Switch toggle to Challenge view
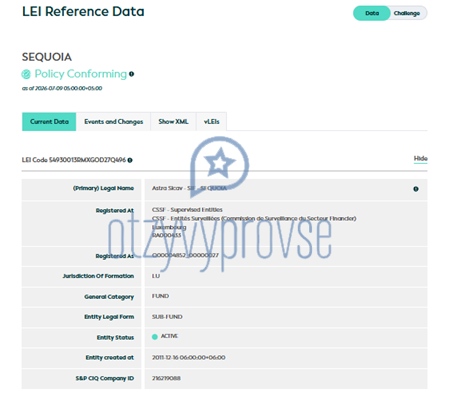 [407, 13]
